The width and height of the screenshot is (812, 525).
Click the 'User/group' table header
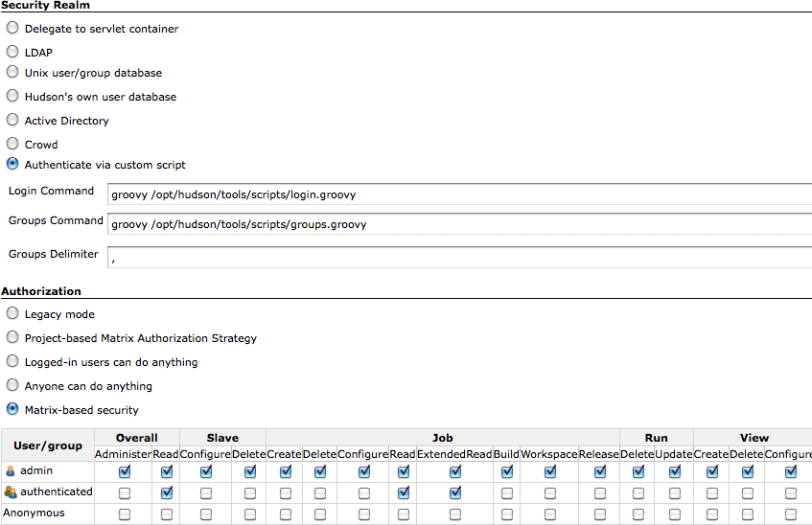pos(48,445)
